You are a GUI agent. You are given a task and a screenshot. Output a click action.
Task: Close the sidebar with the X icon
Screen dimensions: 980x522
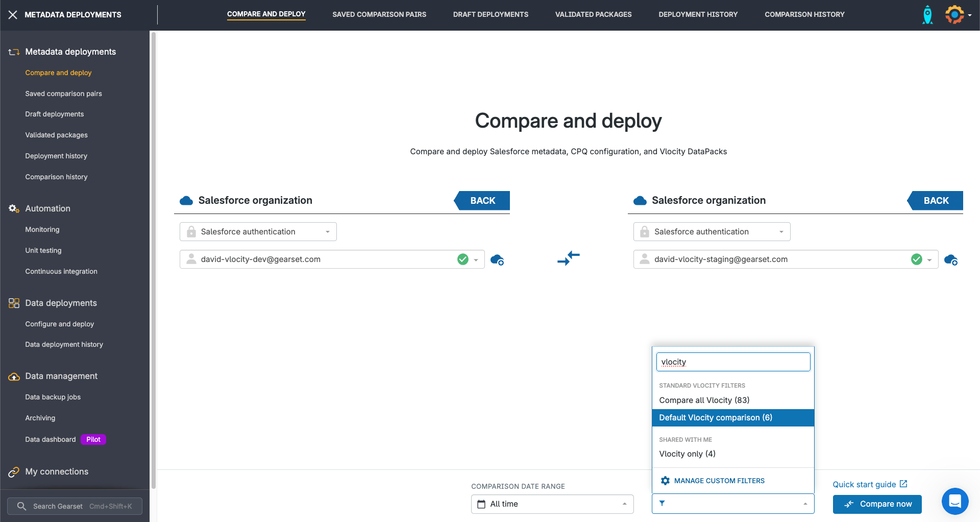13,15
